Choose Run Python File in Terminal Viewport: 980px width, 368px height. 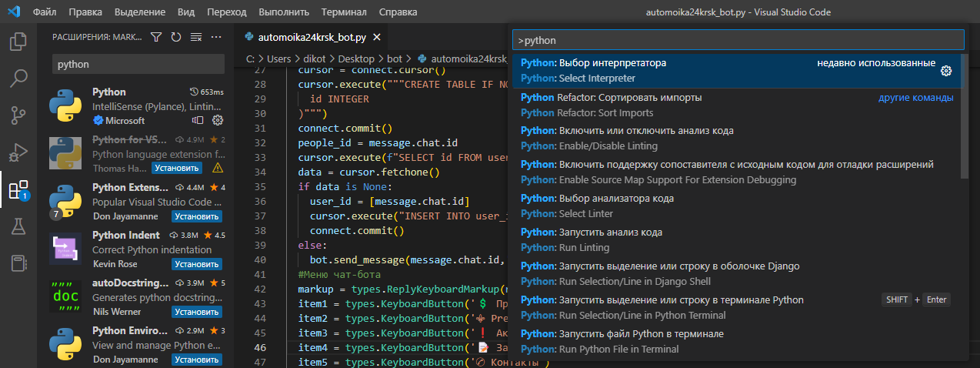tap(737, 342)
